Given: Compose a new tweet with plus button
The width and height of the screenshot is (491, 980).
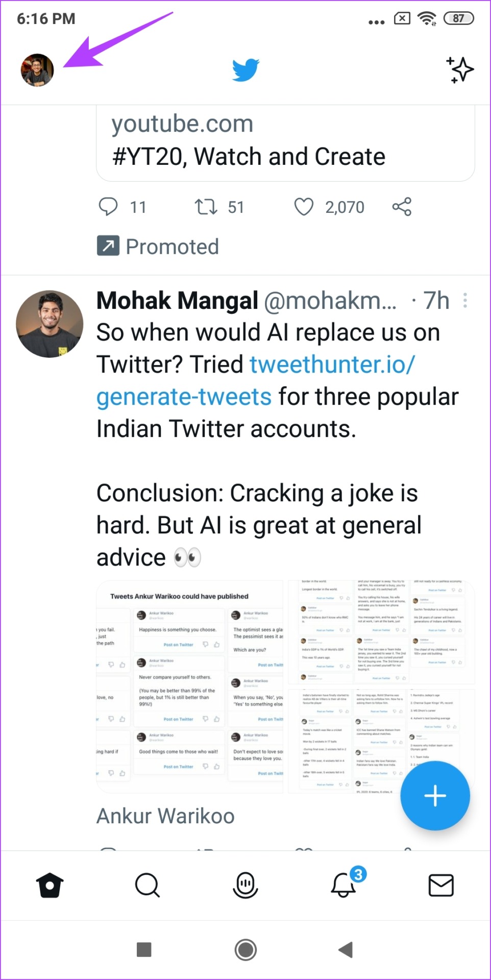Looking at the screenshot, I should click(435, 795).
